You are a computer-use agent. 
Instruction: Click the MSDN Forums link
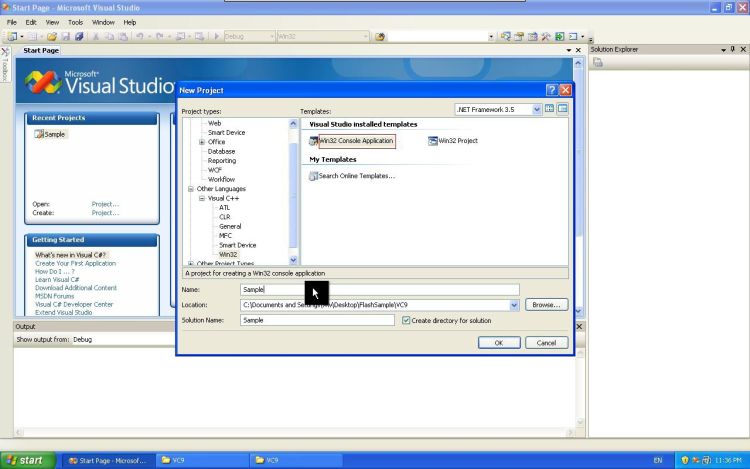[54, 296]
